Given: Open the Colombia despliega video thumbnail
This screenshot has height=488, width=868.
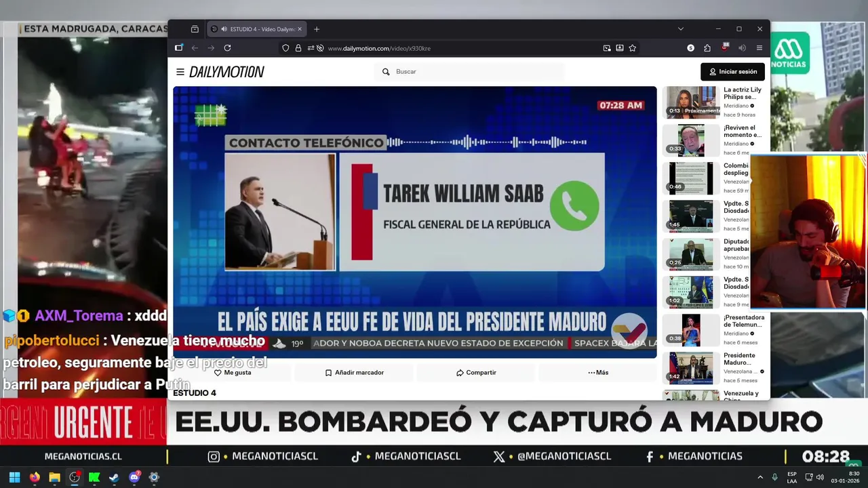Looking at the screenshot, I should (x=691, y=178).
